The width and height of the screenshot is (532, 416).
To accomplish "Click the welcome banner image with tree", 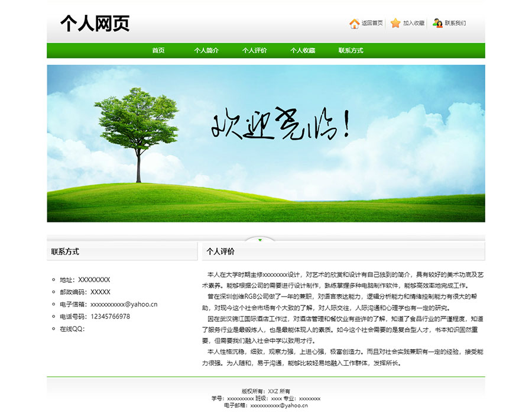I will [266, 143].
